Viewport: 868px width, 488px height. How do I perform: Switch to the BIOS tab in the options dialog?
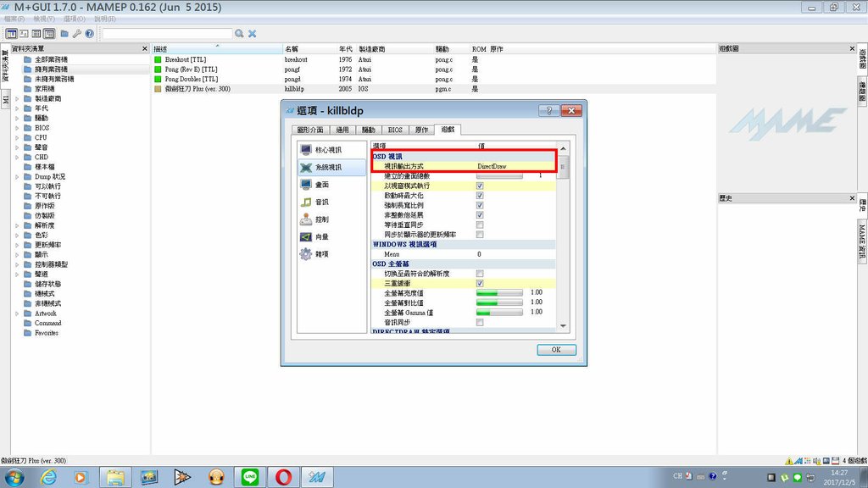coord(395,130)
